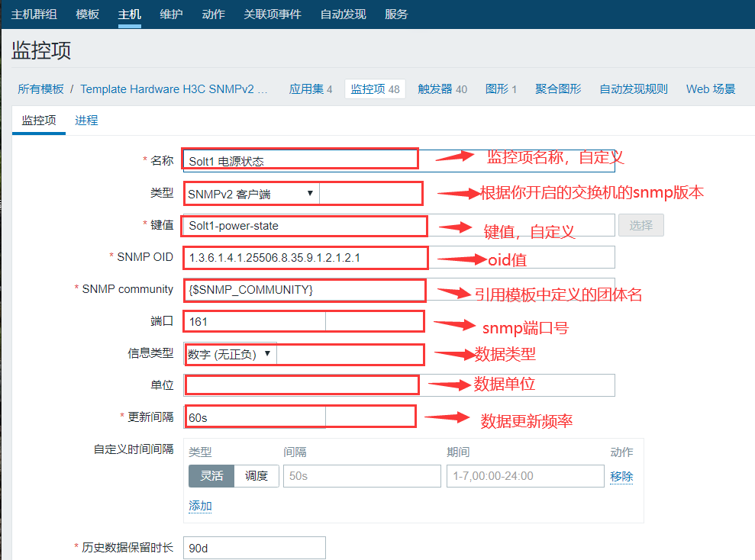
Task: Open 监控项 48 link
Action: click(375, 89)
